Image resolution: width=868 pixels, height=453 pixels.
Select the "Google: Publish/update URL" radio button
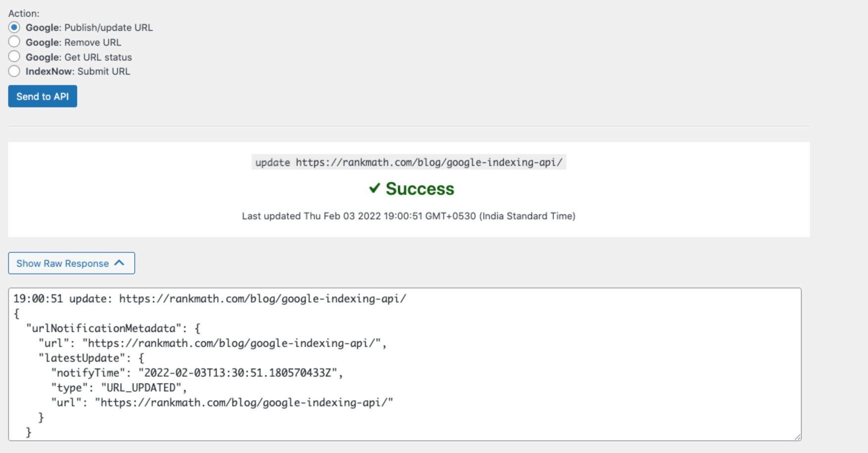[x=14, y=28]
